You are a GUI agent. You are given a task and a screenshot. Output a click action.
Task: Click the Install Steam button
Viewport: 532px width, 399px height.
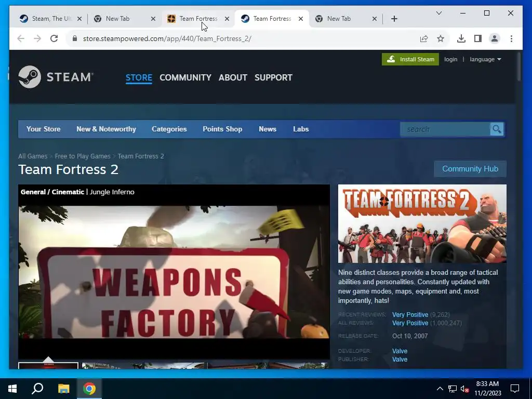tap(410, 59)
